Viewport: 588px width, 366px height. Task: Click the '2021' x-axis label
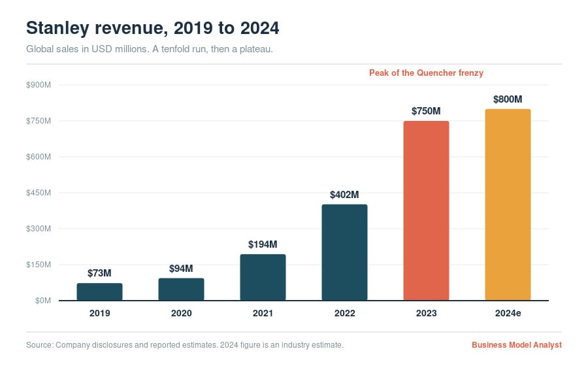click(x=263, y=313)
